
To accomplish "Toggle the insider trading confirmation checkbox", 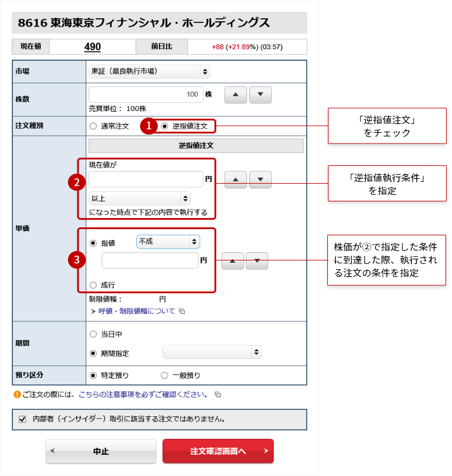I will click(x=22, y=419).
